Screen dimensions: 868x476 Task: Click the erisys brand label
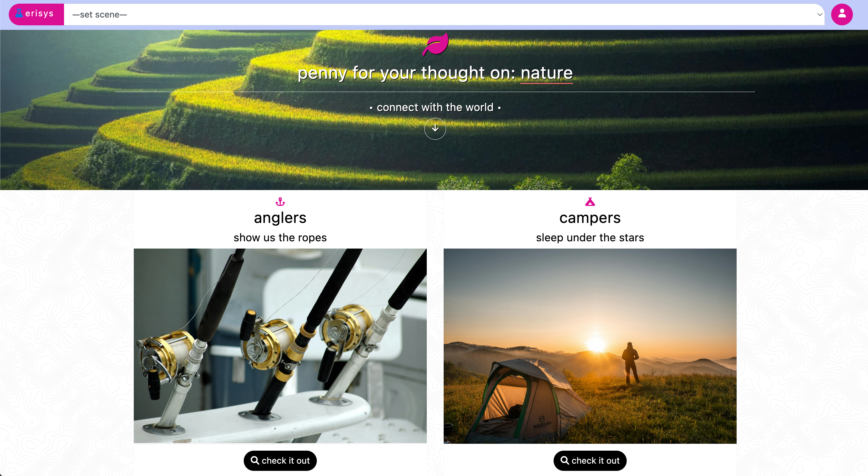(x=40, y=14)
